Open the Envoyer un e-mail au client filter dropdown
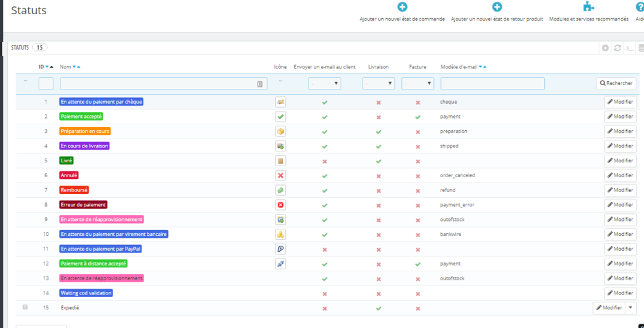The width and height of the screenshot is (644, 328). coord(325,84)
